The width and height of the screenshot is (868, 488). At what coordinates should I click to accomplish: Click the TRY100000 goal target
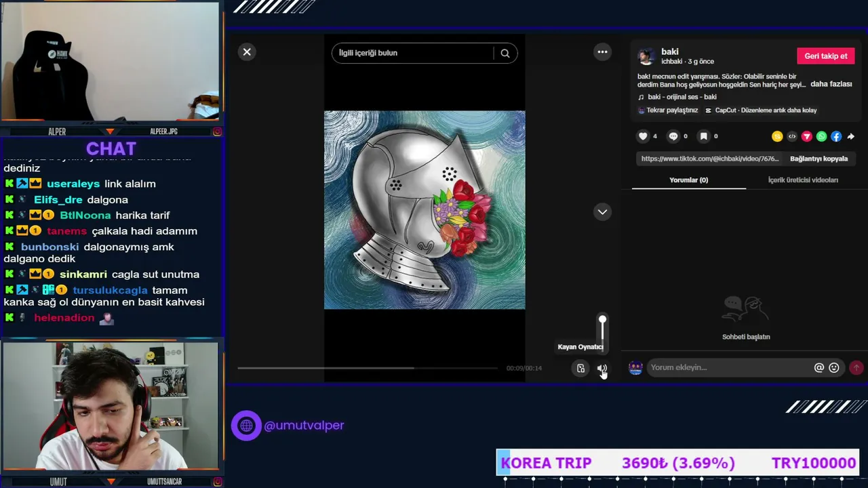coord(814,463)
